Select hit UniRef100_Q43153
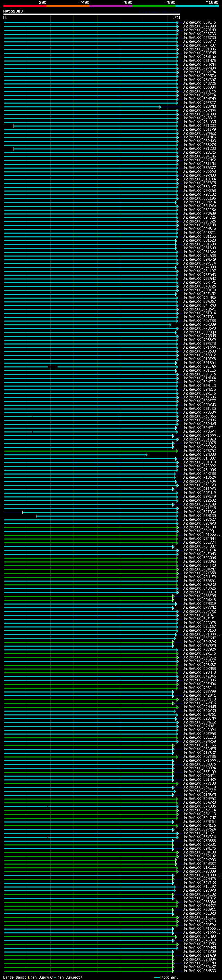 (199, 631)
